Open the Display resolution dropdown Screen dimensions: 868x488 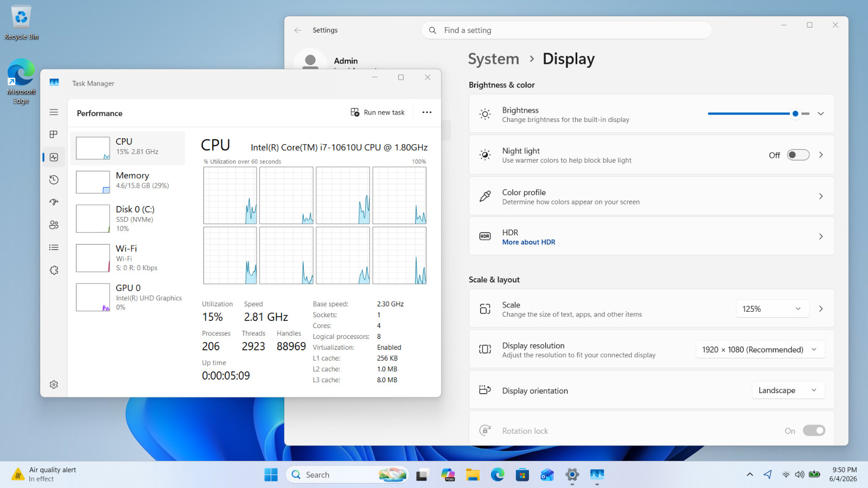pyautogui.click(x=760, y=350)
